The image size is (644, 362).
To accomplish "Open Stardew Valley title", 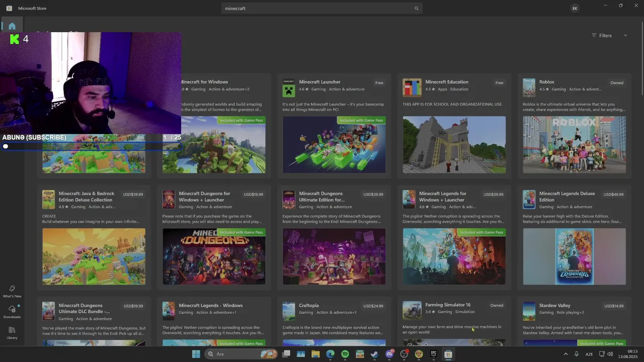I will pyautogui.click(x=555, y=306).
